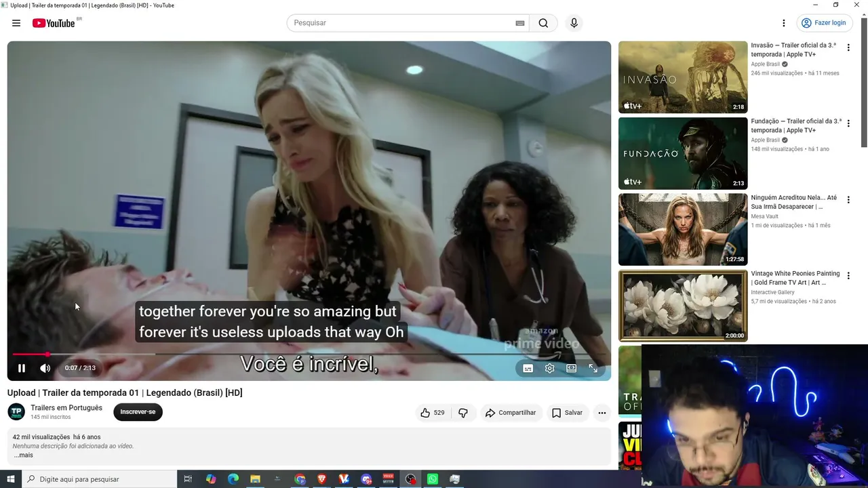This screenshot has height=488, width=868.
Task: Open more actions below the video
Action: [601, 413]
